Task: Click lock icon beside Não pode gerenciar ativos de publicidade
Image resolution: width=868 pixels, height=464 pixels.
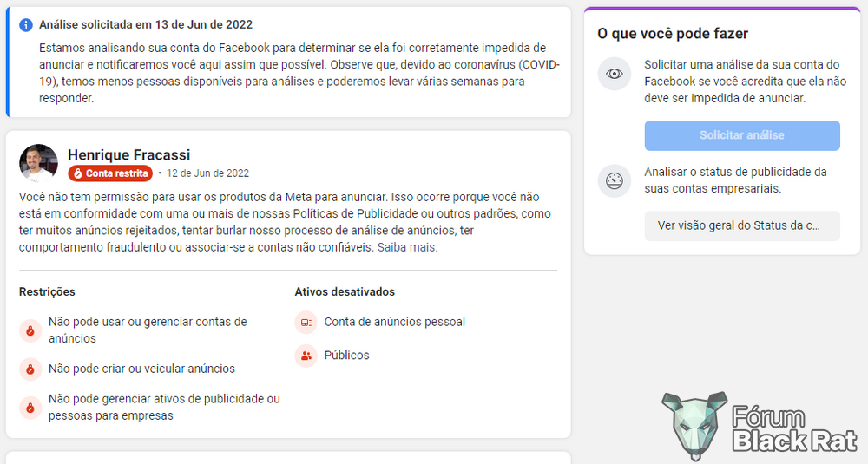Action: 30,408
